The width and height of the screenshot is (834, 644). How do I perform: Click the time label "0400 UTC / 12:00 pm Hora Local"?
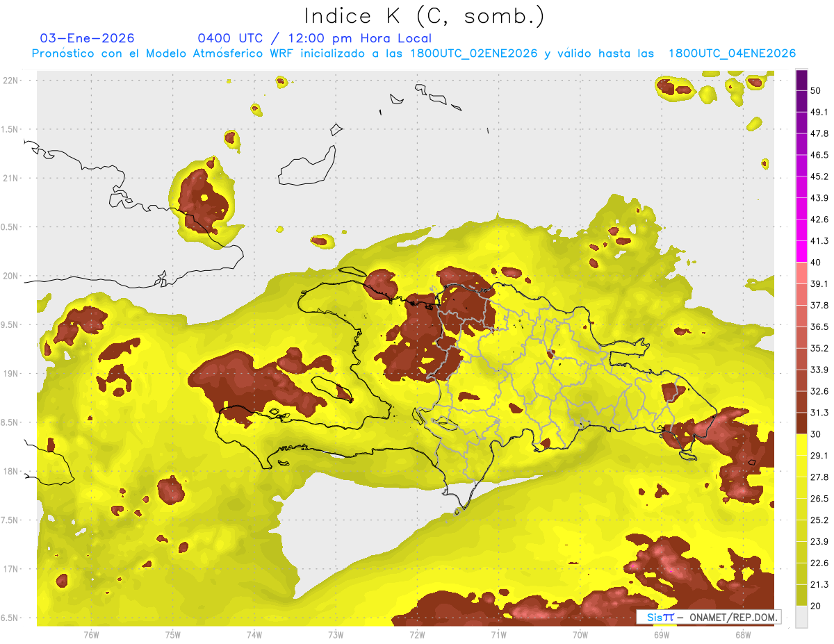pos(314,38)
